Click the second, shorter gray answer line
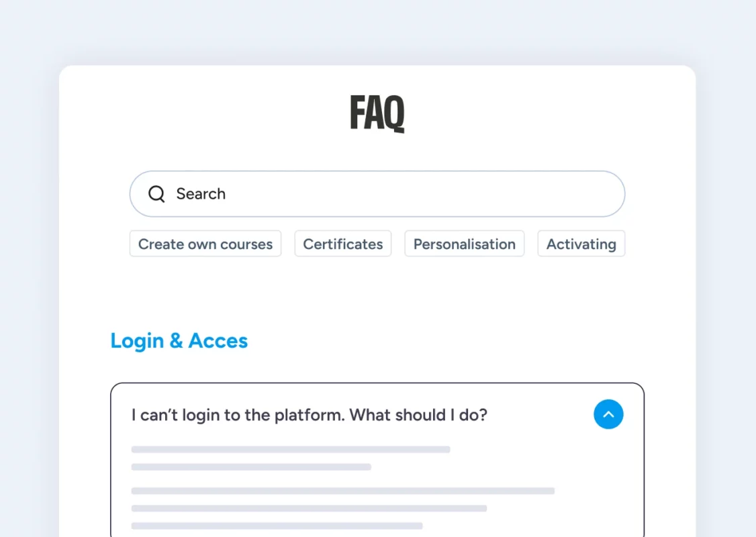 pos(251,467)
